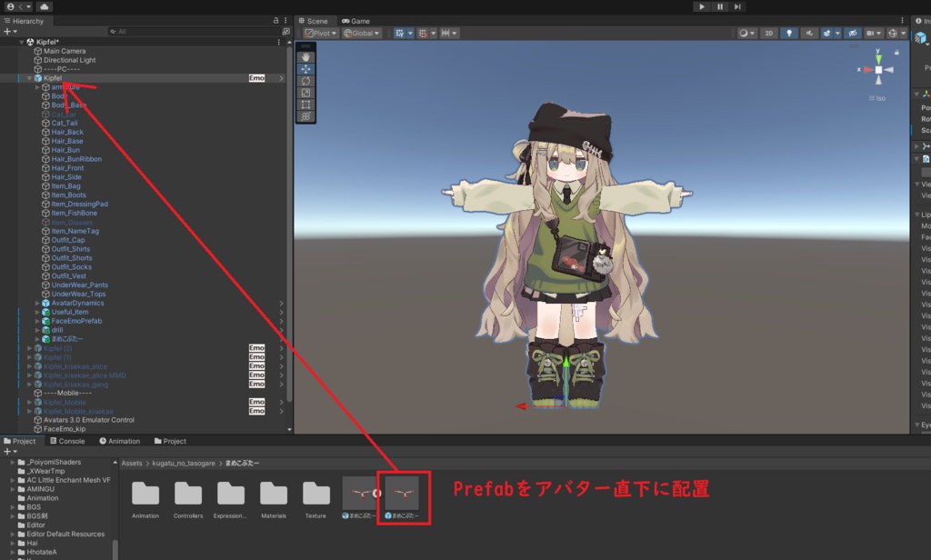Click the Emo badge next to Kipfel
This screenshot has height=560, width=931.
pos(255,78)
